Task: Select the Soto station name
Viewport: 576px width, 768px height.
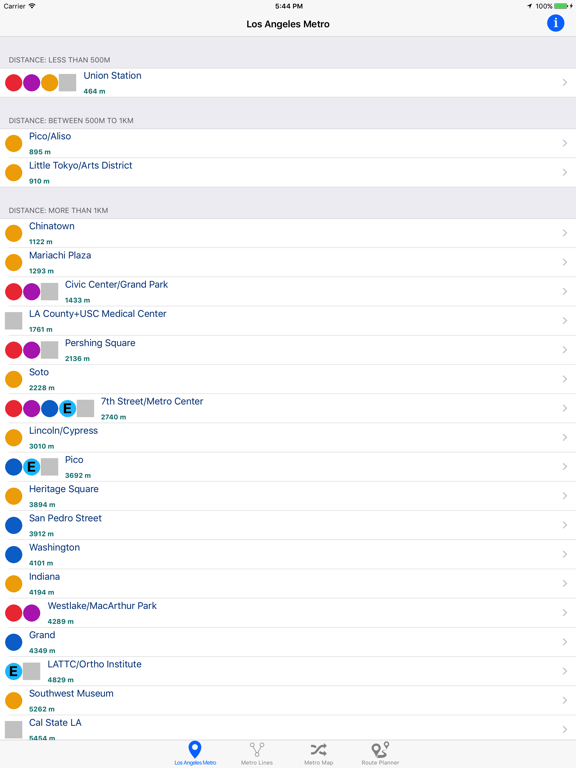Action: (39, 372)
